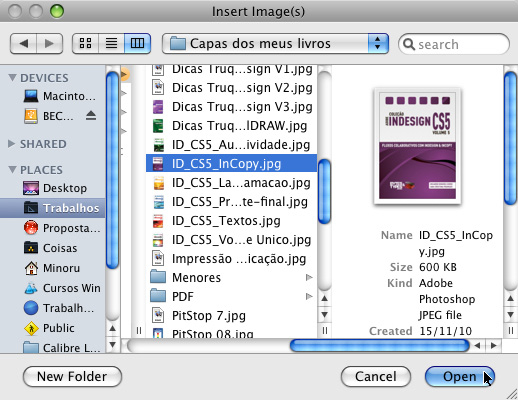Viewport: 518px width, 400px height.
Task: Select Dicas Truq...sign V3.jpg file
Action: 232,107
